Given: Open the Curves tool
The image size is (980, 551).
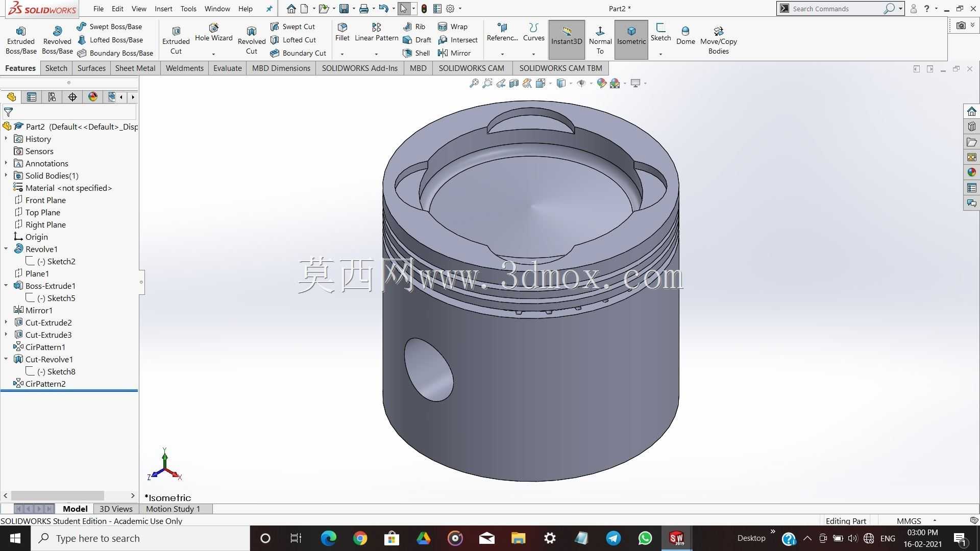Looking at the screenshot, I should click(534, 32).
